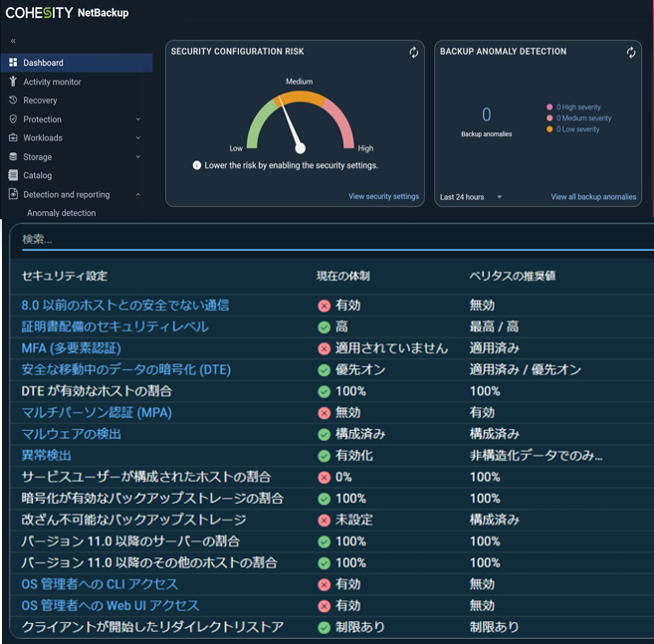Click the red status icon for OS CLI アクセス row
Image resolution: width=654 pixels, height=644 pixels.
coord(325,584)
